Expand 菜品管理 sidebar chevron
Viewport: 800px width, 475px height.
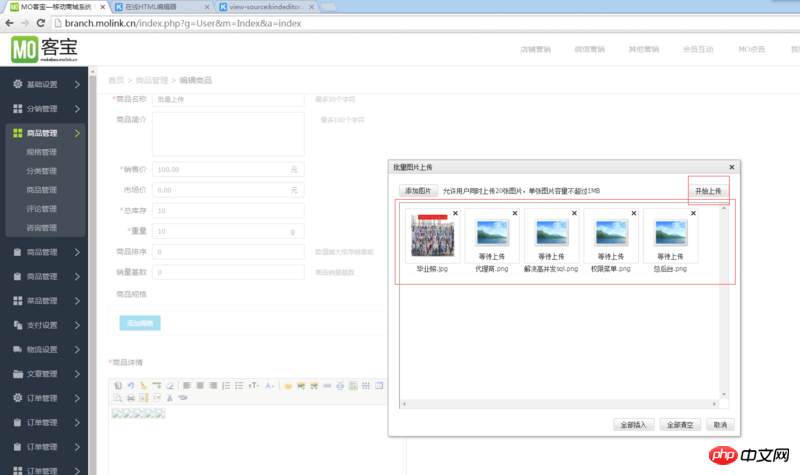coord(77,301)
